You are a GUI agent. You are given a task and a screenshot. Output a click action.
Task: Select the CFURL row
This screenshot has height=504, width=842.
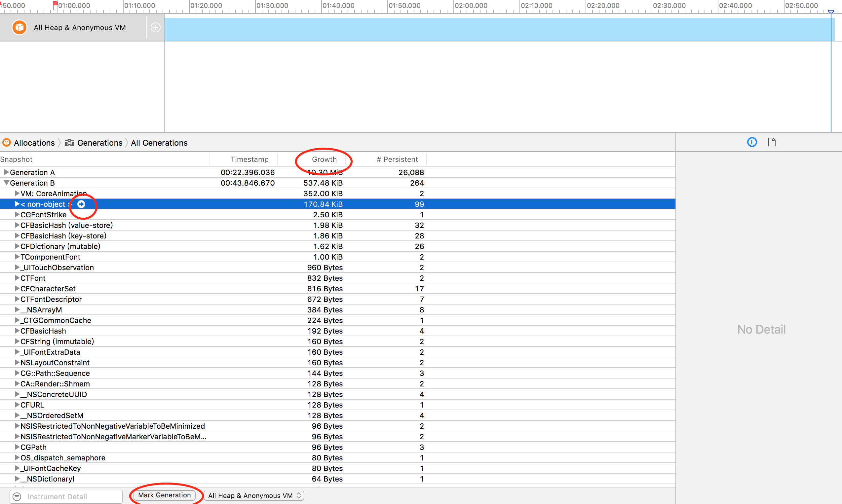(x=337, y=405)
